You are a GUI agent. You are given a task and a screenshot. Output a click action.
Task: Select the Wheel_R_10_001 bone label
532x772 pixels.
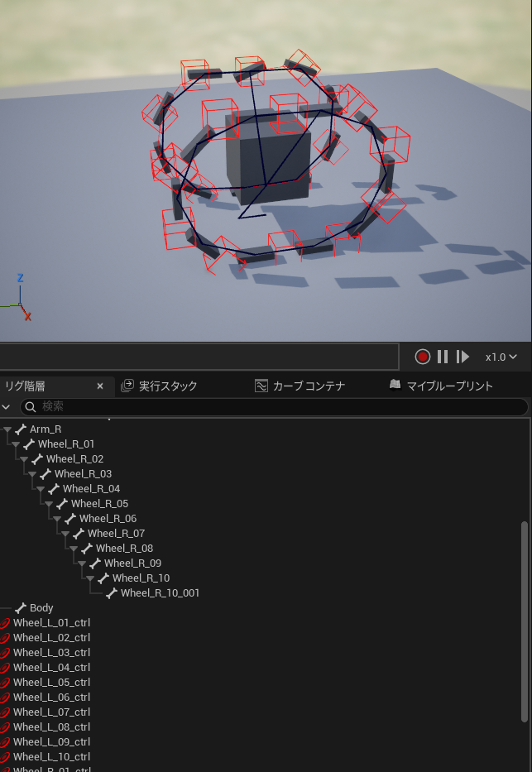160,592
